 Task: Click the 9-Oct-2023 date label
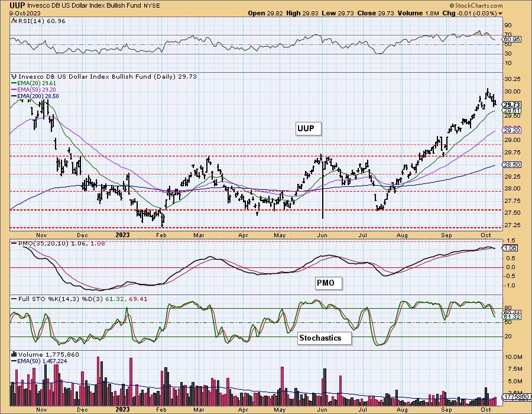[x=25, y=13]
